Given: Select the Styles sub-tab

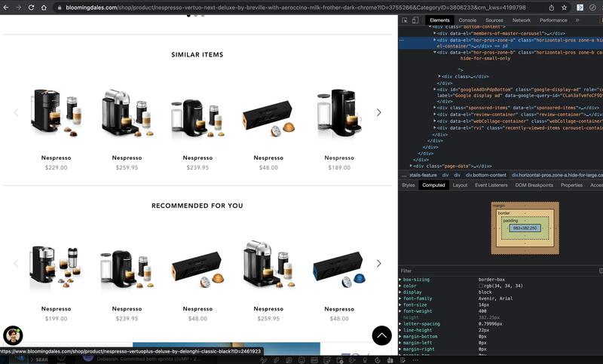Looking at the screenshot, I should coord(409,185).
